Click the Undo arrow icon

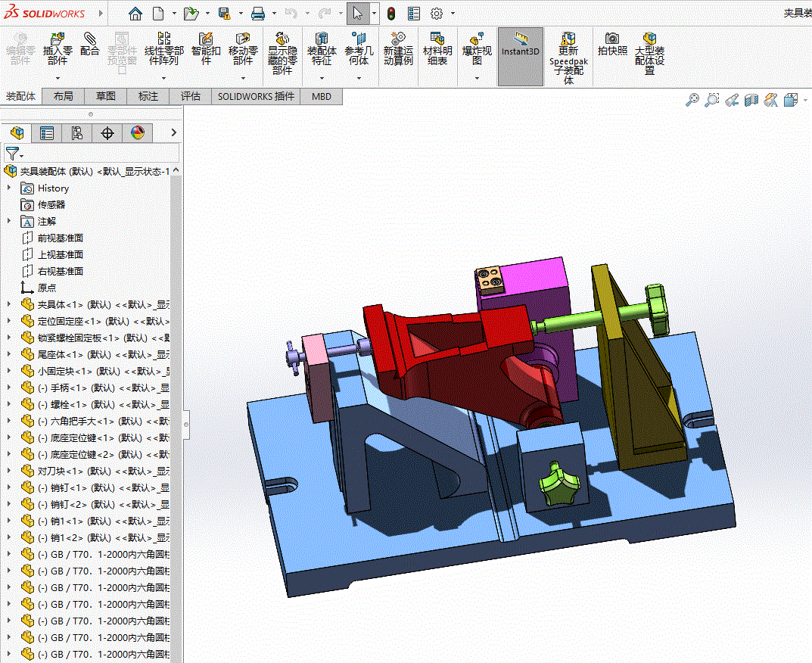coord(291,14)
